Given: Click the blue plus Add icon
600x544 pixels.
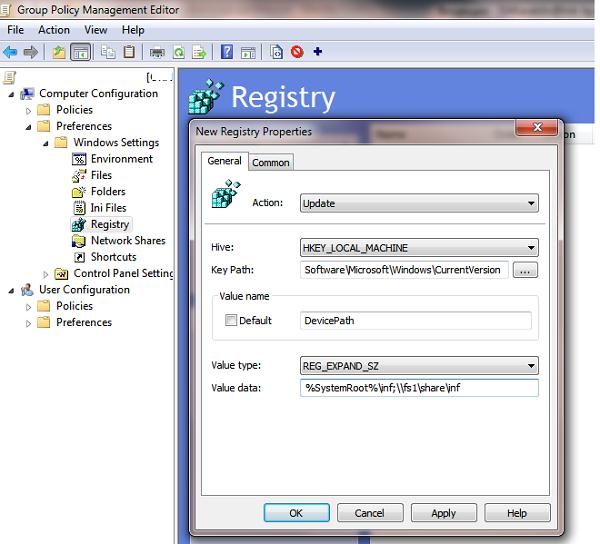Looking at the screenshot, I should pyautogui.click(x=318, y=52).
